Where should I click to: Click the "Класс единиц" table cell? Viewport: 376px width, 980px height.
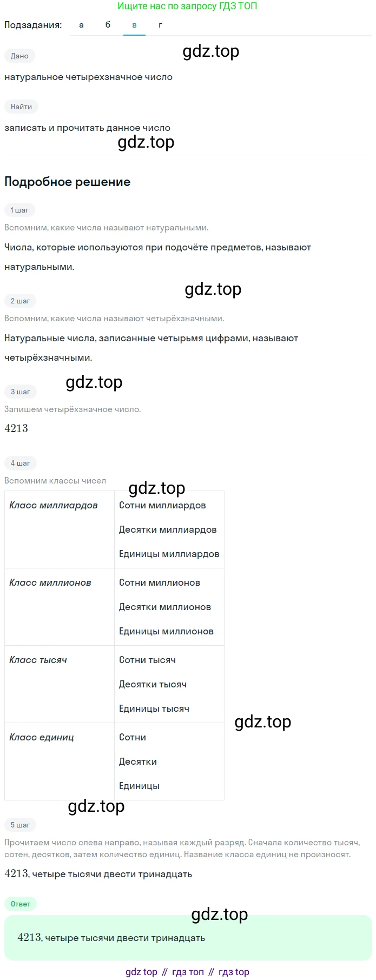pyautogui.click(x=60, y=762)
